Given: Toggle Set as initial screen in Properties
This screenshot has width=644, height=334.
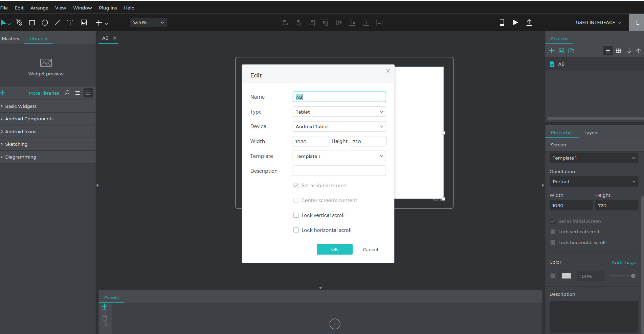Looking at the screenshot, I should pos(553,221).
